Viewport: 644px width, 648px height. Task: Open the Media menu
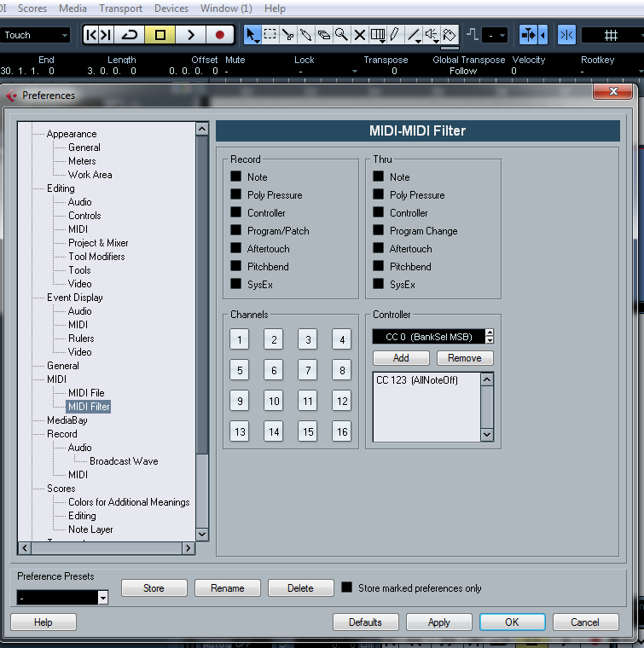(x=73, y=9)
